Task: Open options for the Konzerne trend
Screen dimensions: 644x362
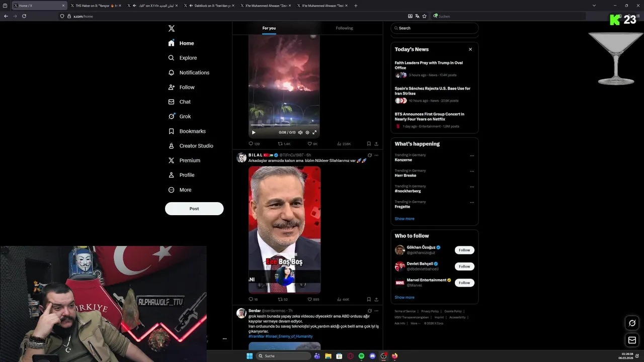Action: [x=472, y=156]
